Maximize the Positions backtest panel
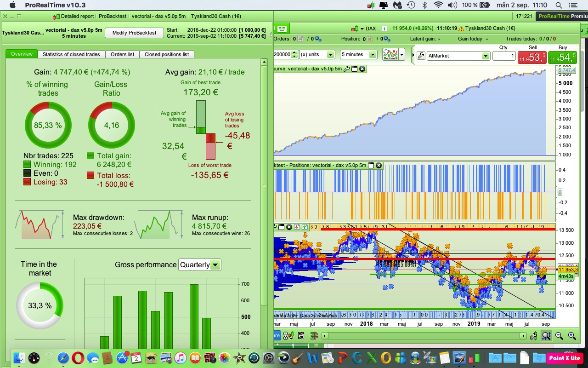Viewport: 588px width, 368px height. click(x=371, y=165)
